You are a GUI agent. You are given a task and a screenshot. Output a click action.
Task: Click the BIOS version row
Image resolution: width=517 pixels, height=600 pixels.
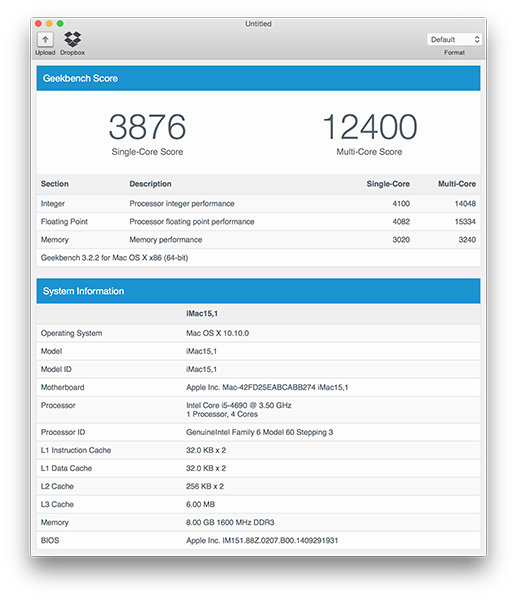click(x=258, y=540)
